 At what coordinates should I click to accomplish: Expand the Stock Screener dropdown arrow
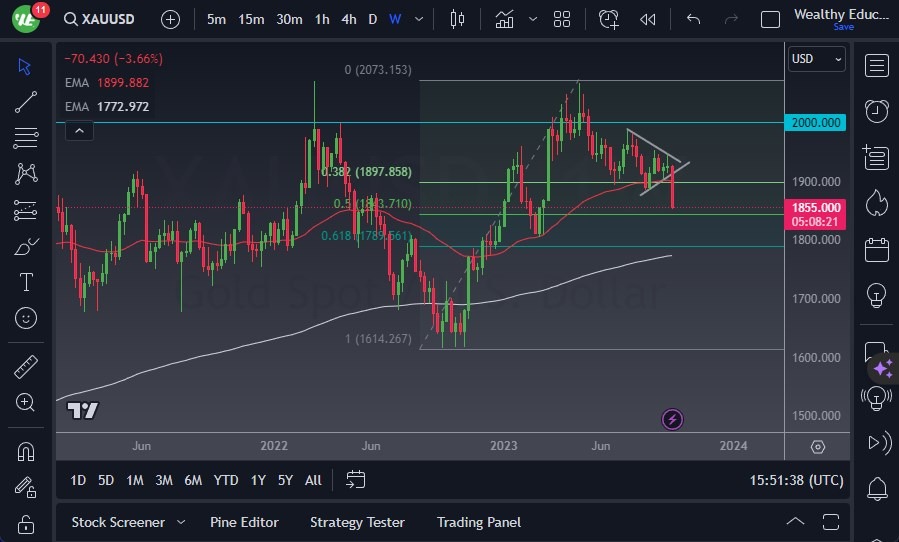coord(181,522)
